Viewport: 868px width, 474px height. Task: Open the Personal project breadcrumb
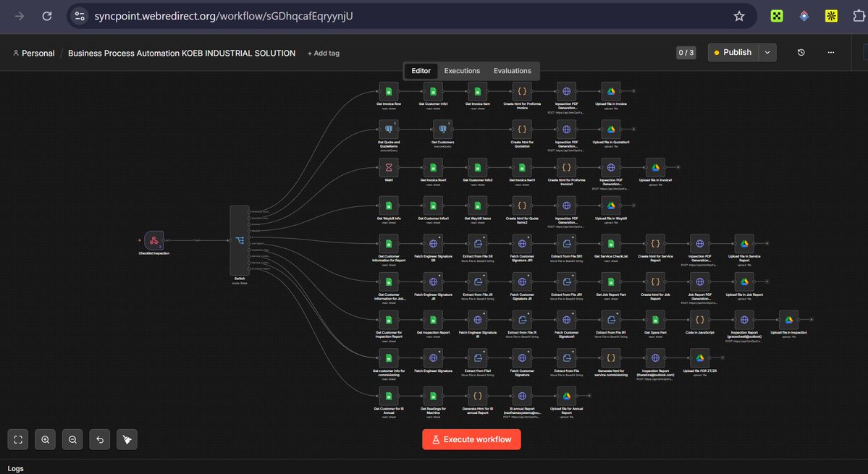[x=34, y=53]
